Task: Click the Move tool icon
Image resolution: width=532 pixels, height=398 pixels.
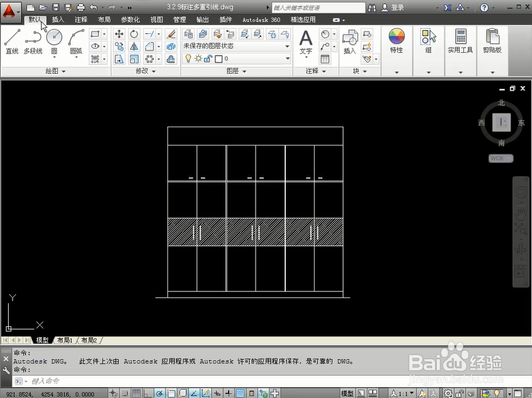Action: [119, 34]
